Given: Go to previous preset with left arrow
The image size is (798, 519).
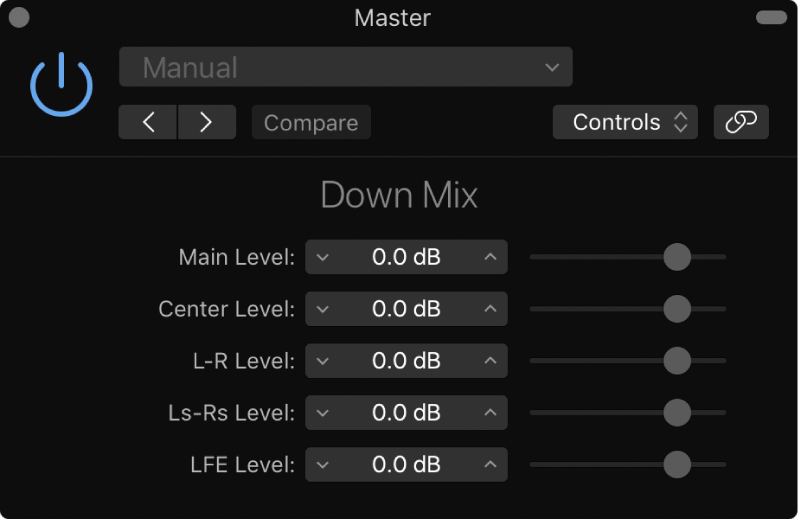Looking at the screenshot, I should (x=148, y=122).
